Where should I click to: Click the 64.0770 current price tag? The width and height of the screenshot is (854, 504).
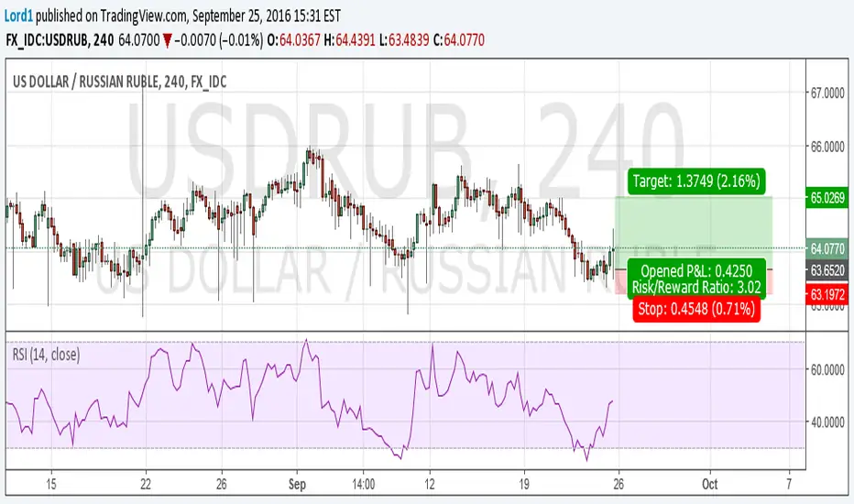point(827,249)
